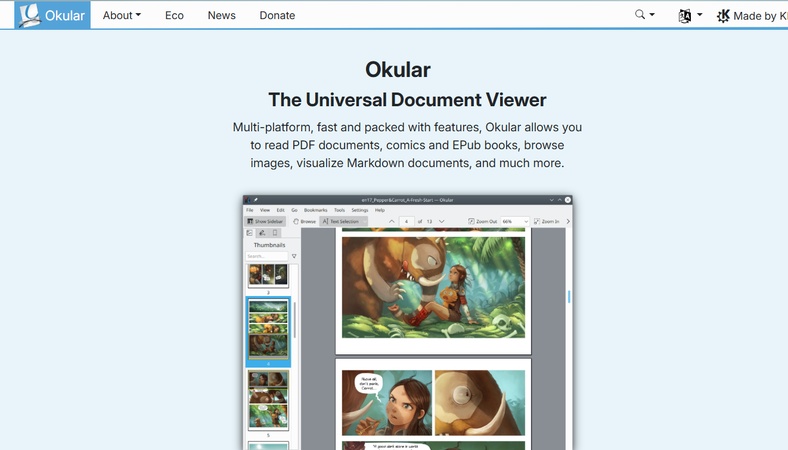Open the 66% zoom level combo box
788x450 pixels.
tap(515, 221)
